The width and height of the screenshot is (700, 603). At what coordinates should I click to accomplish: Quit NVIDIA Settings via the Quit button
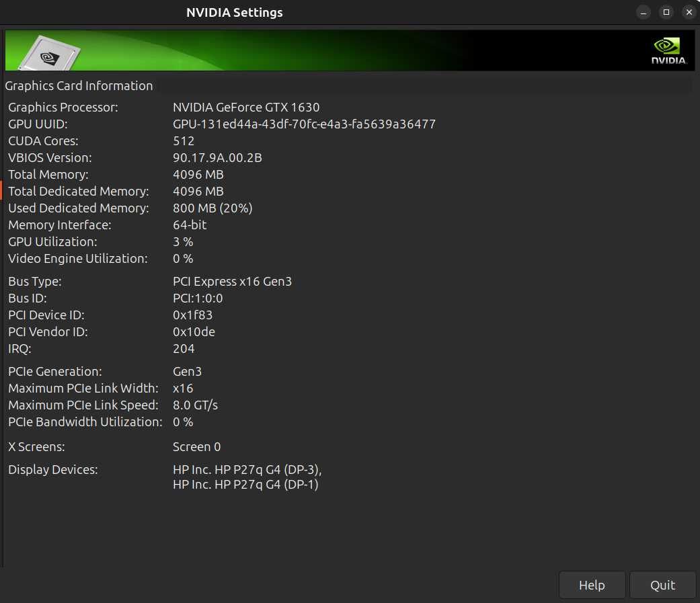(662, 585)
